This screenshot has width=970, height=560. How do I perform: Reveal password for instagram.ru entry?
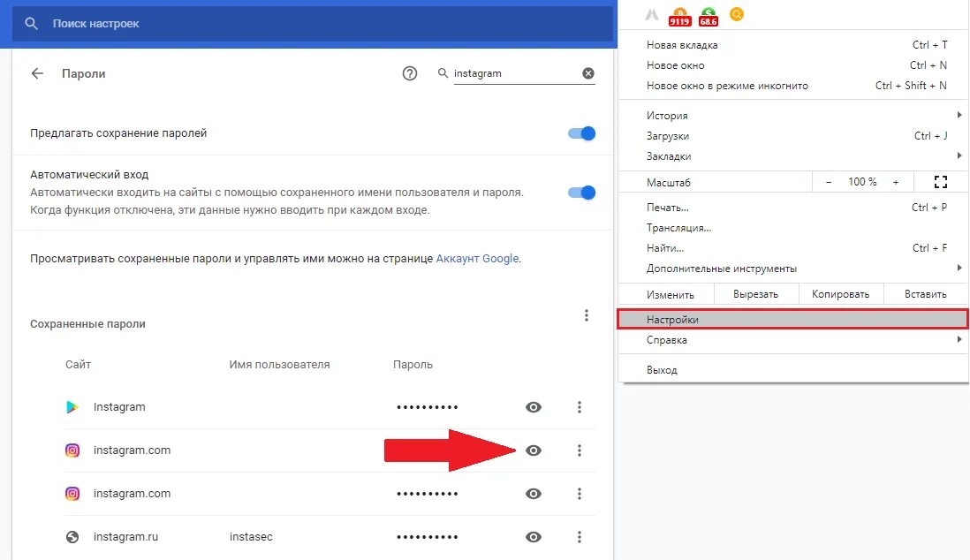point(534,537)
